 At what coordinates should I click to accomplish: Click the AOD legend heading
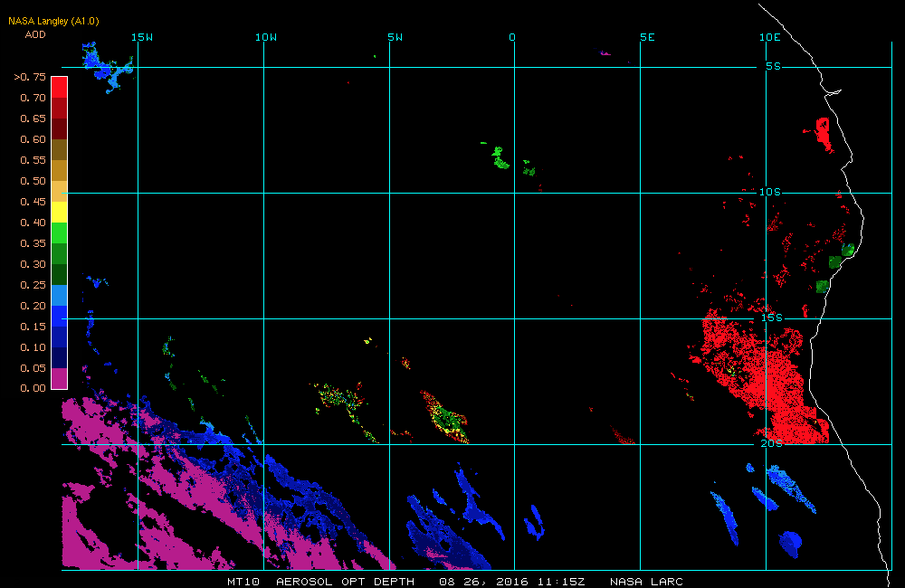coord(35,34)
